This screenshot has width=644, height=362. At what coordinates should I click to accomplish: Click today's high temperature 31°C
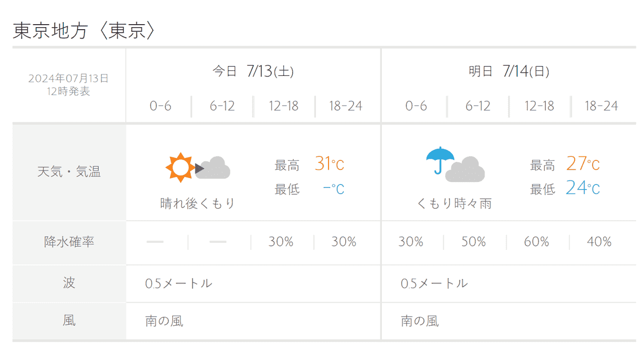pyautogui.click(x=330, y=164)
